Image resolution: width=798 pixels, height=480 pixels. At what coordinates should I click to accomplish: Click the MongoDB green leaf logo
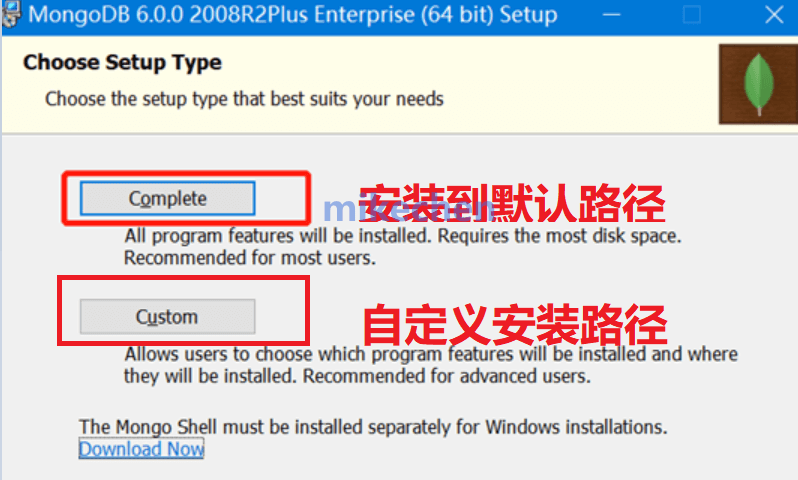[759, 84]
